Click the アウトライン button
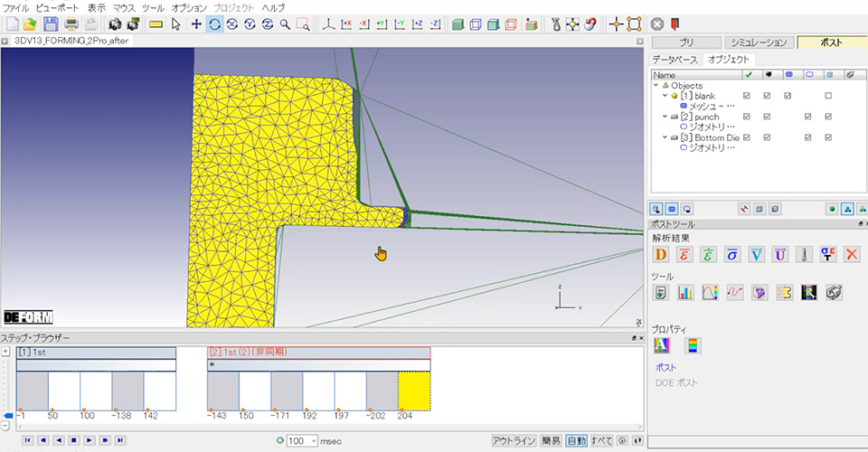This screenshot has height=452, width=868. tap(514, 441)
